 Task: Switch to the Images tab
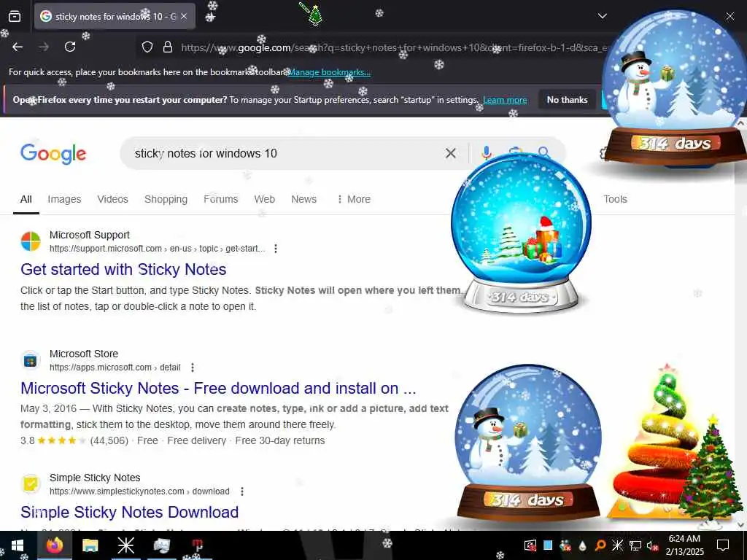tap(64, 199)
